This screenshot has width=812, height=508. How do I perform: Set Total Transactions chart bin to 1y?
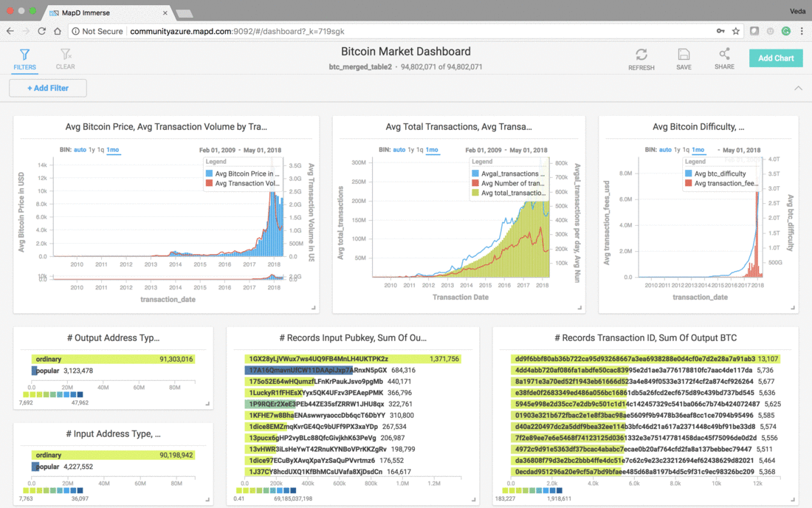tap(410, 150)
